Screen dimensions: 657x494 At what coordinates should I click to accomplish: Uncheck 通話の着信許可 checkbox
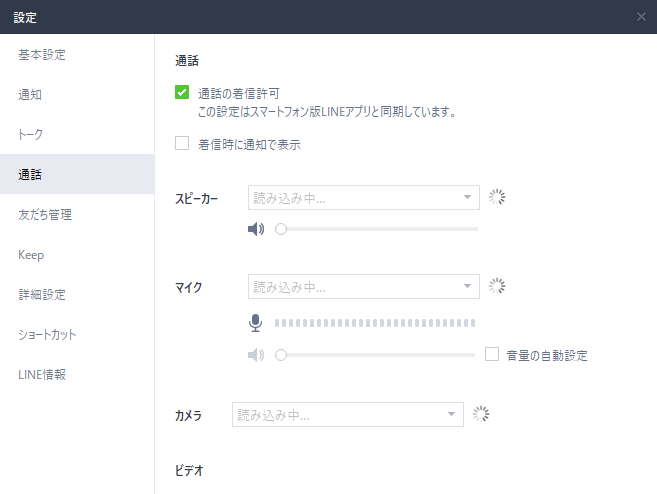[x=182, y=92]
